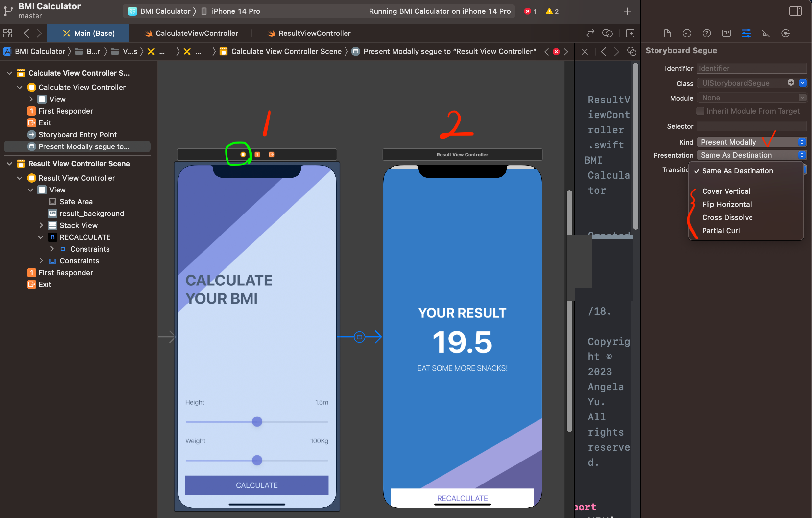Show the Connections inspector icon
The height and width of the screenshot is (518, 812).
[785, 33]
